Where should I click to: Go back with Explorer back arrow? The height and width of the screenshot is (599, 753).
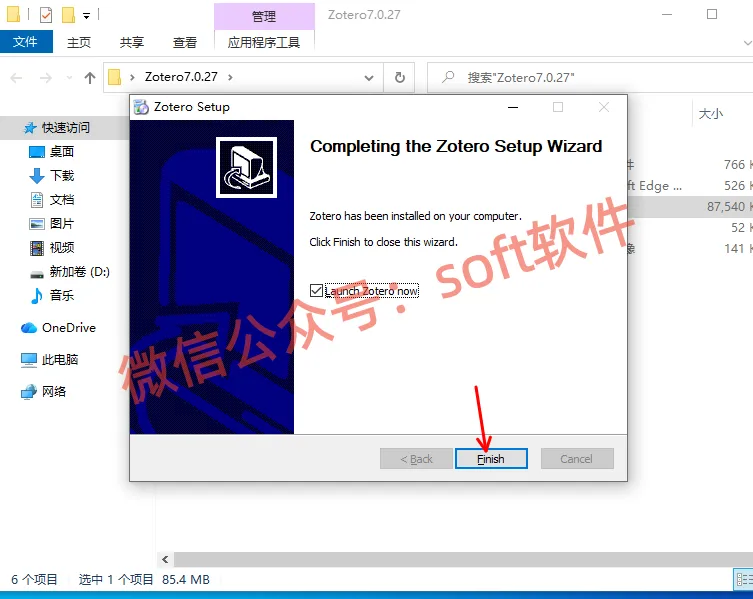click(16, 77)
